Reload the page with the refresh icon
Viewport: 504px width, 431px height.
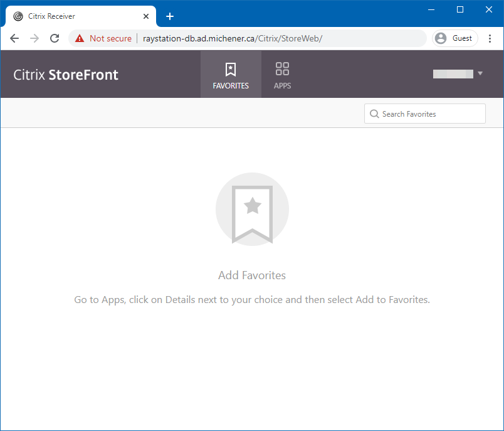point(55,38)
